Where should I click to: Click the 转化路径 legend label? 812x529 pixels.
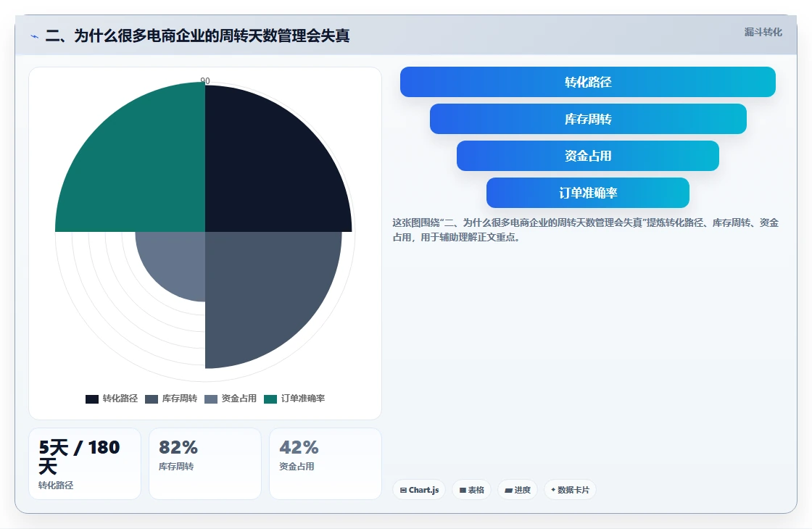point(120,399)
